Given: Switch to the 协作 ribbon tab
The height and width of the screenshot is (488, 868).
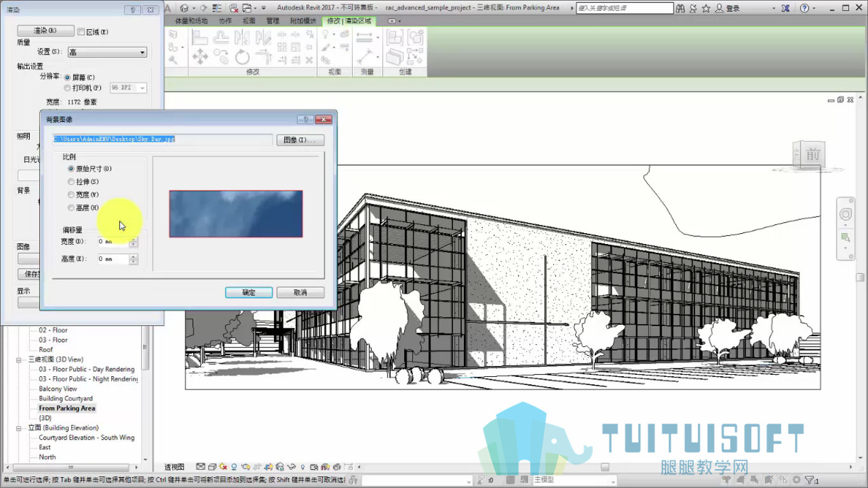Looking at the screenshot, I should click(225, 21).
